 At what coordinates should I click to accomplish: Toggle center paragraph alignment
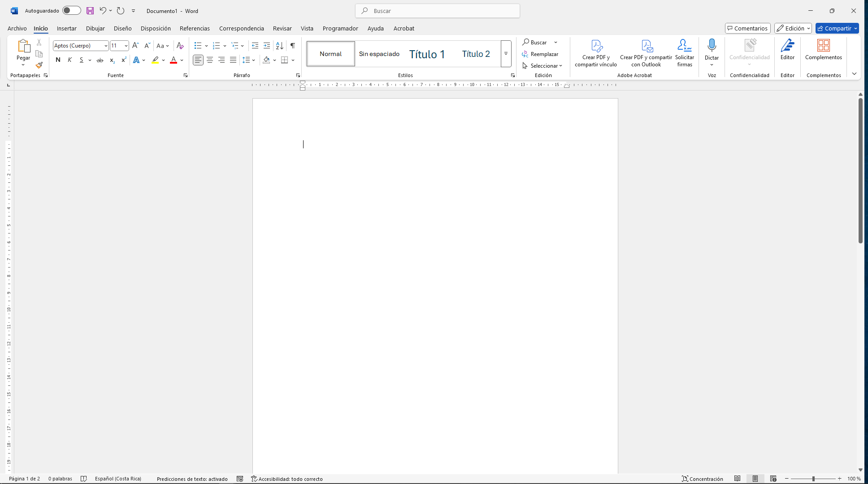(x=210, y=60)
